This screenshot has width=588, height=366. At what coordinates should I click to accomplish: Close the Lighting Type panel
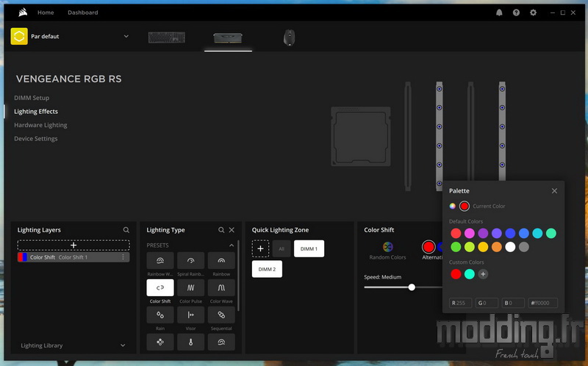point(232,230)
